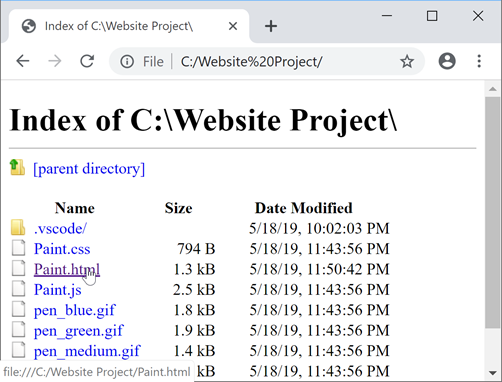The image size is (502, 382).
Task: Click the Date Modified column header
Action: pos(304,208)
